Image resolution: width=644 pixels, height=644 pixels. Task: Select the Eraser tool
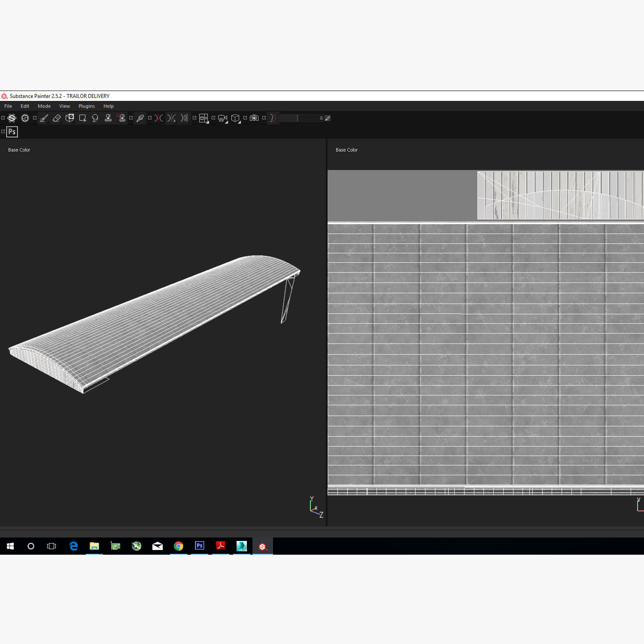57,118
